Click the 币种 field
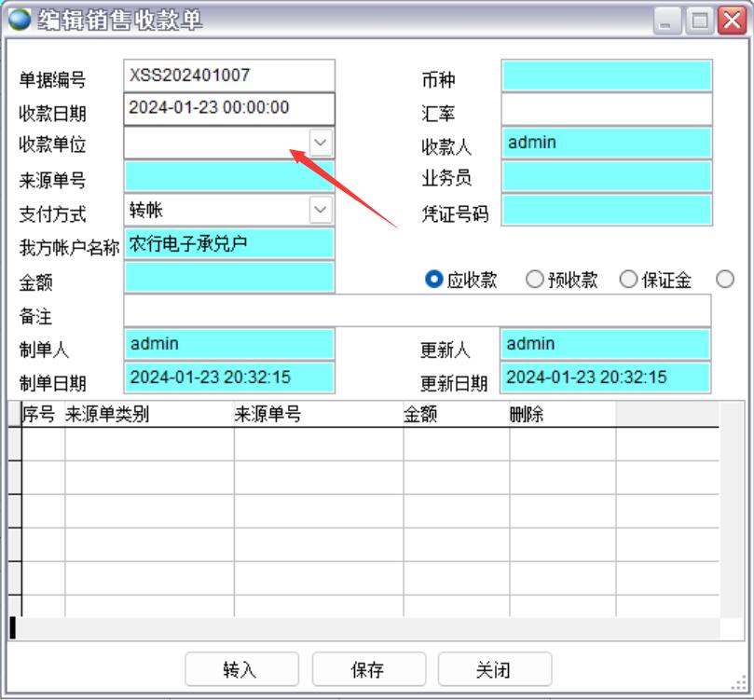The height and width of the screenshot is (700, 754). [x=606, y=75]
